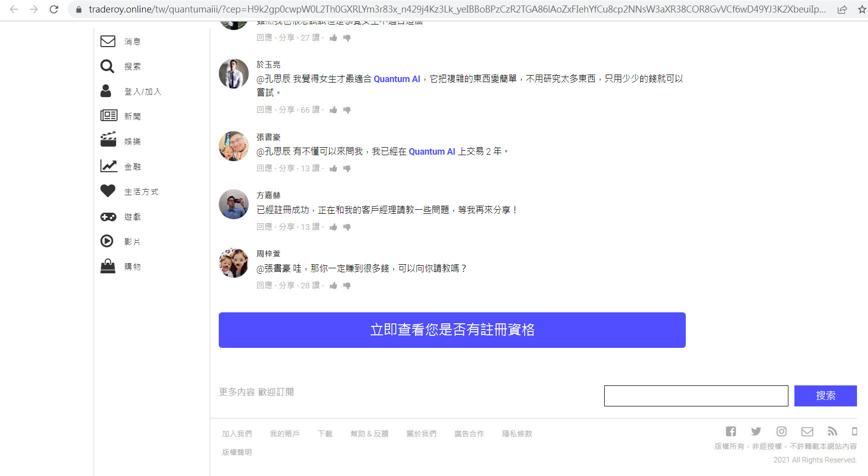Viewport: 868px width, 476px height.
Task: Open the 購物 sidebar menu label
Action: 133,267
